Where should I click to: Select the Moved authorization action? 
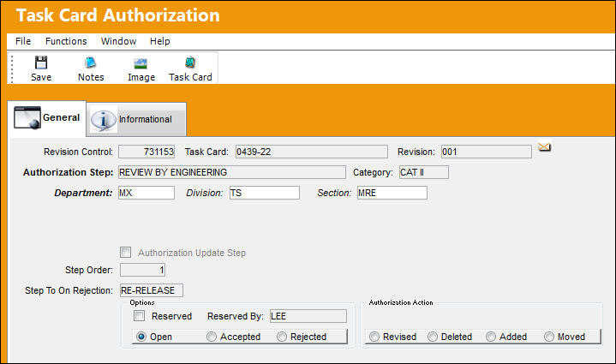pyautogui.click(x=549, y=337)
